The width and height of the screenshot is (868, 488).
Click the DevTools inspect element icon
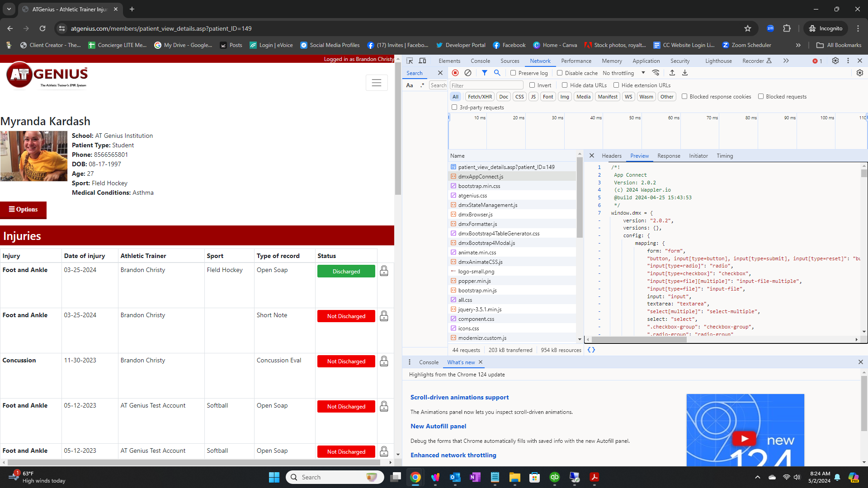[x=410, y=61]
